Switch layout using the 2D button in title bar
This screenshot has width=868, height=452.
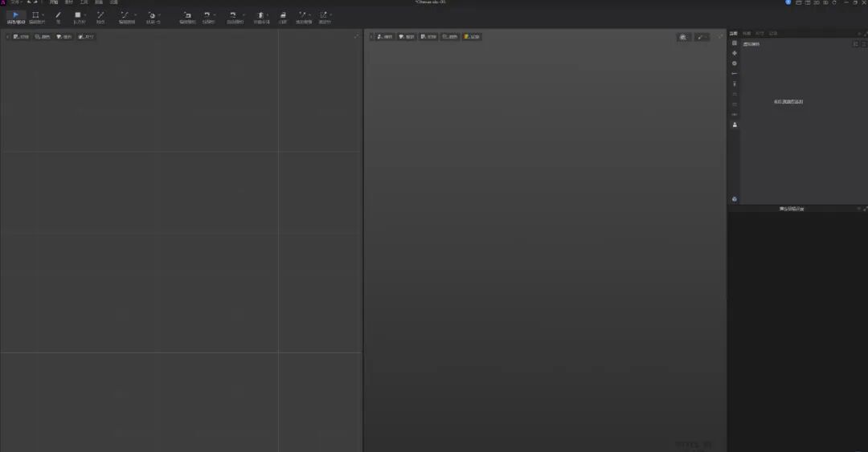pos(817,2)
